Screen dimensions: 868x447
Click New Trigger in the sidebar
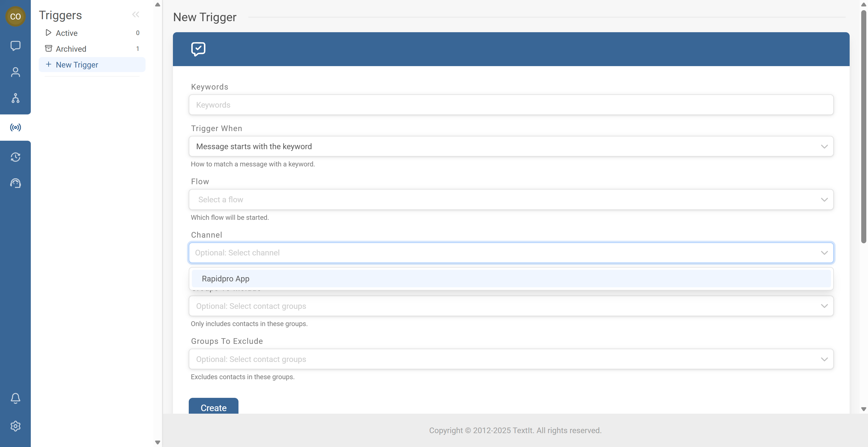click(x=77, y=64)
